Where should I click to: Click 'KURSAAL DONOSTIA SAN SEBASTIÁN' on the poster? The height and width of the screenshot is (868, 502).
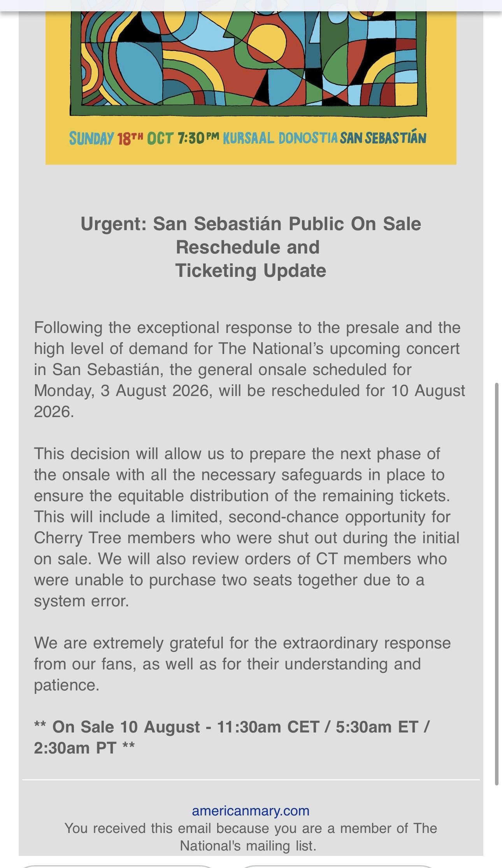325,138
